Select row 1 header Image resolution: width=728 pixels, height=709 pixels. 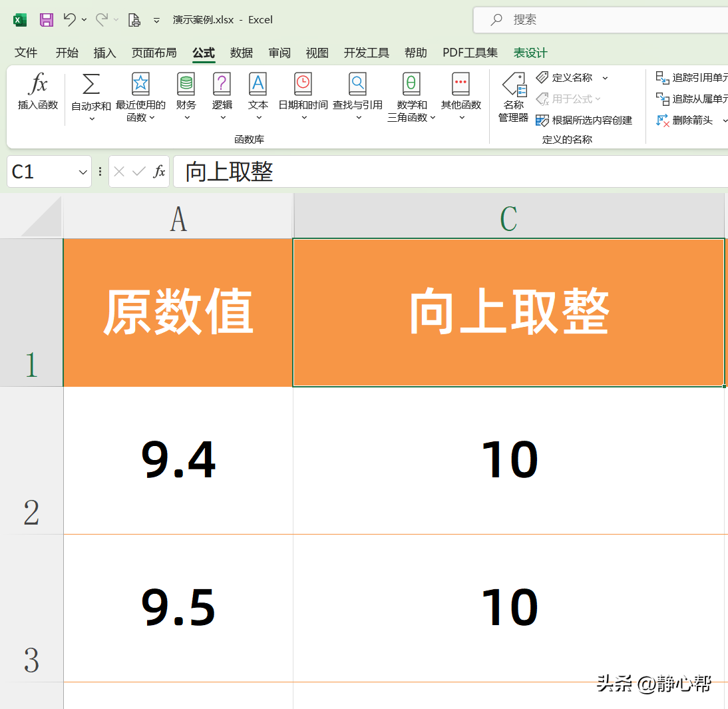point(31,313)
